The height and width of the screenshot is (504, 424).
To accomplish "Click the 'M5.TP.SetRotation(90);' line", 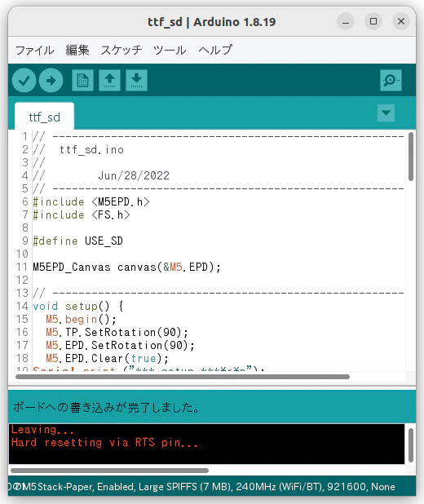I will click(x=117, y=332).
